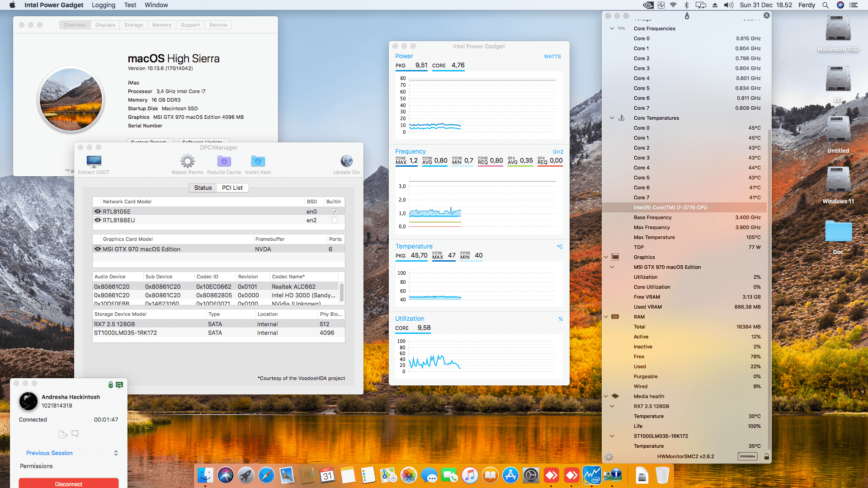Click the green lock security icon in AnyDesk

click(110, 385)
